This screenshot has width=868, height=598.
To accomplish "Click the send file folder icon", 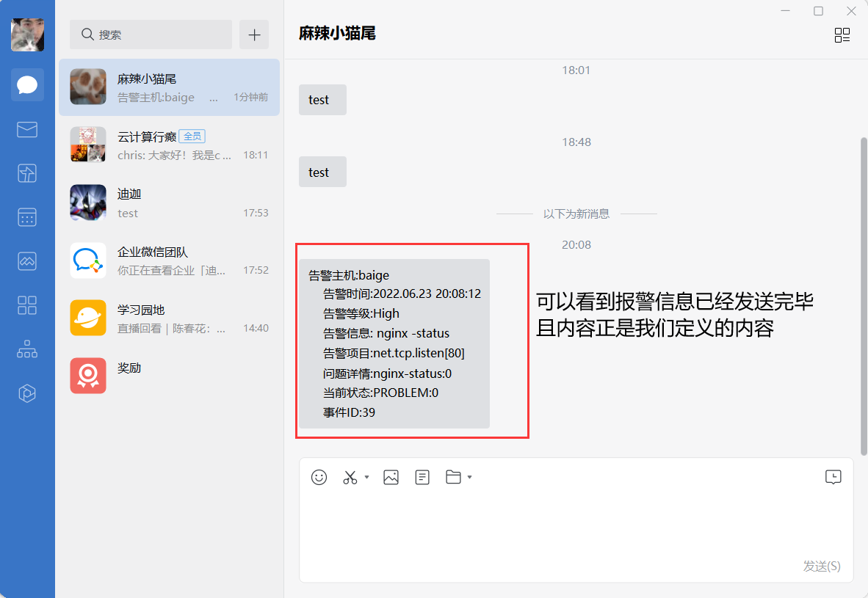I will [x=453, y=477].
